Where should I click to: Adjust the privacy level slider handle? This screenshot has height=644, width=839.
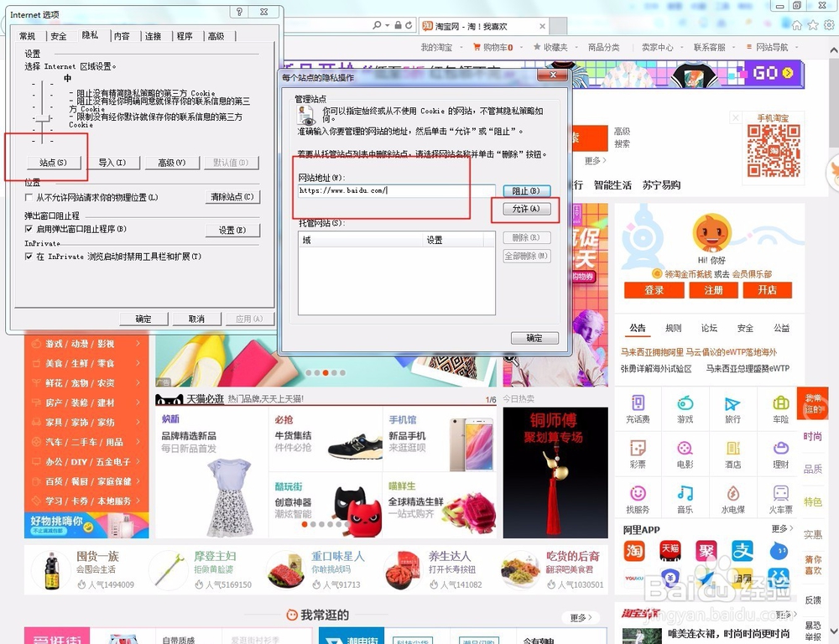click(42, 118)
